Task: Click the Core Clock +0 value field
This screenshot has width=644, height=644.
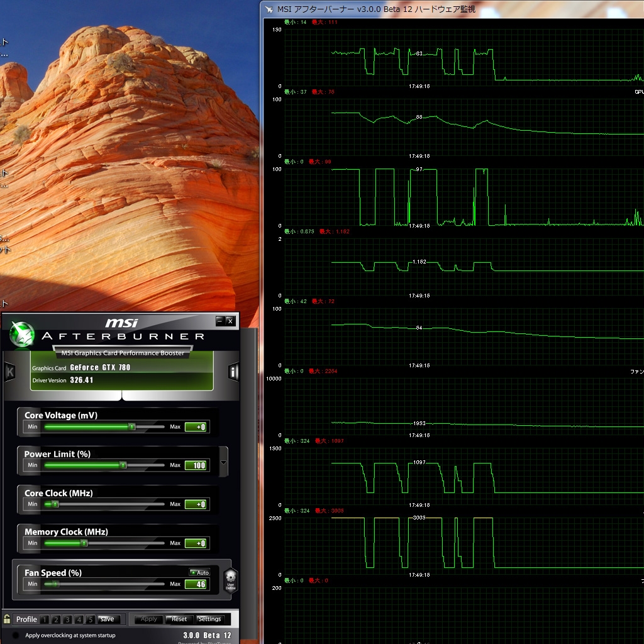Action: (x=197, y=504)
